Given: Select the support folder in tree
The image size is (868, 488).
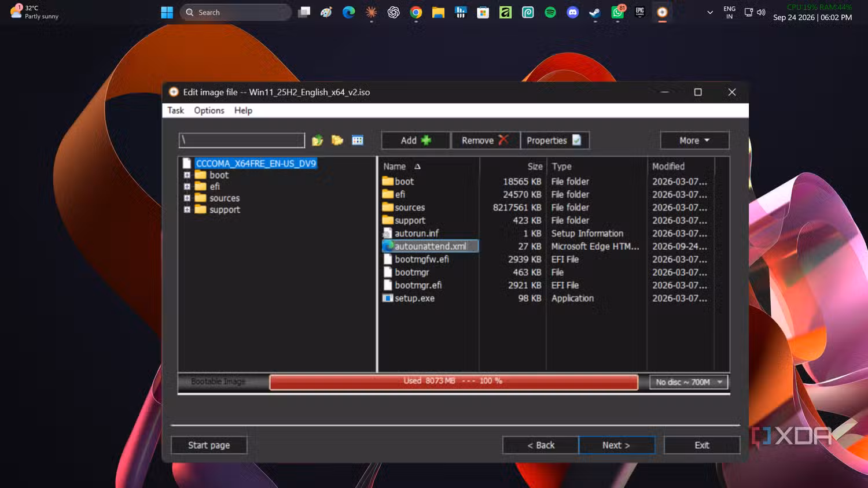Looking at the screenshot, I should tap(225, 210).
